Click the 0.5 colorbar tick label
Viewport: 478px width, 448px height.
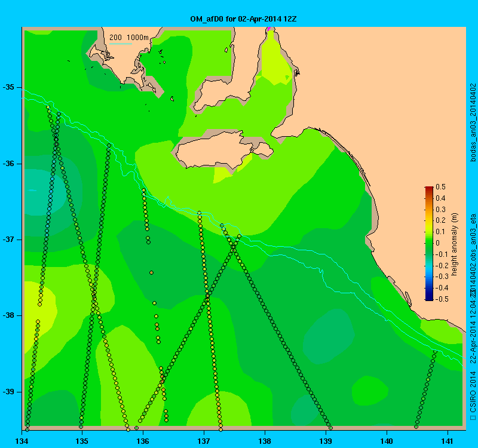441,187
